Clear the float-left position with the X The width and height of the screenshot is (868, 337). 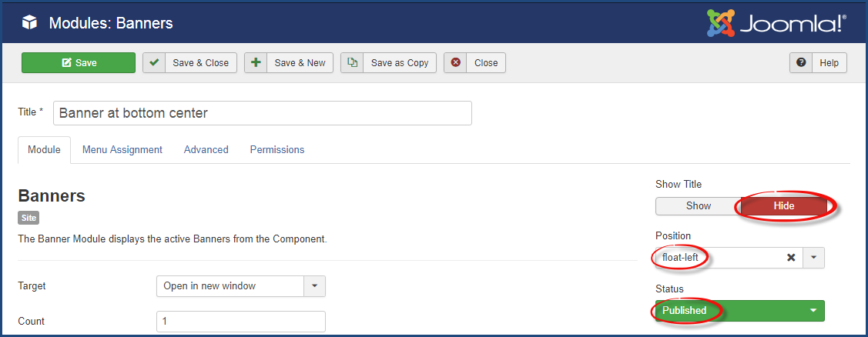[x=791, y=257]
